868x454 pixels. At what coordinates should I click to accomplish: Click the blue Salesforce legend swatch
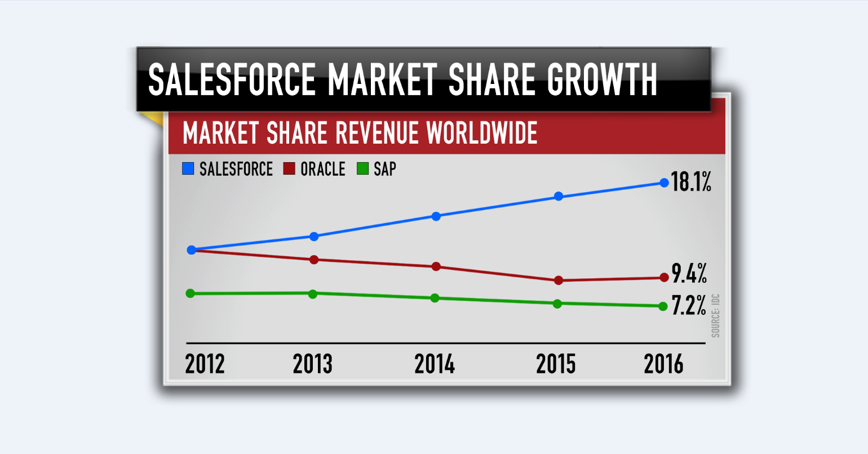188,168
